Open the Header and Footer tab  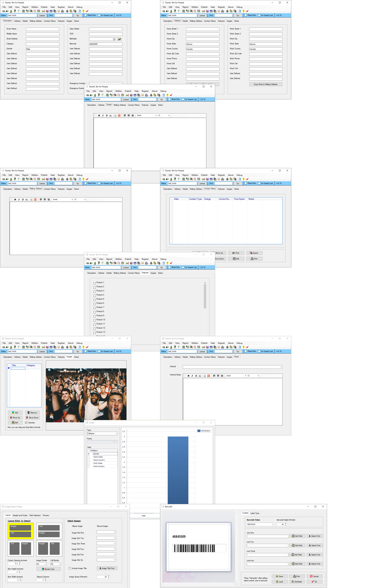click(20, 515)
